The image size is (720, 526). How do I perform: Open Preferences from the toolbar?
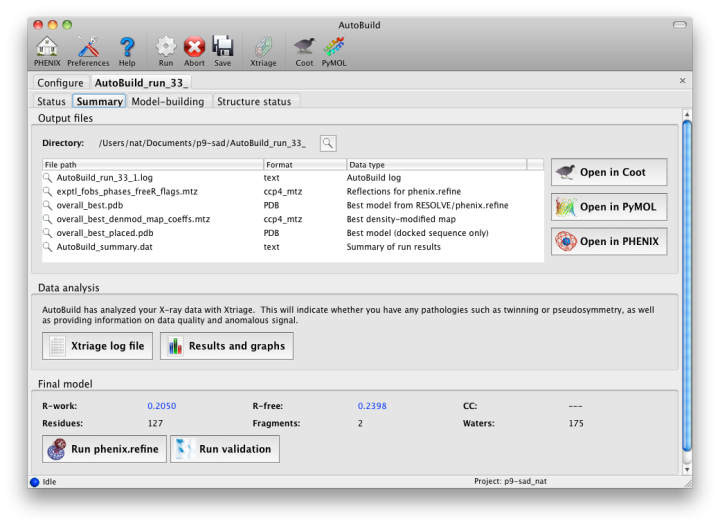pyautogui.click(x=88, y=50)
